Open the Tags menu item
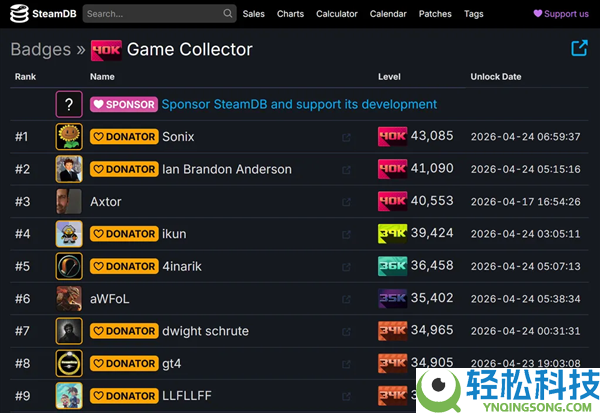This screenshot has width=600, height=413. pos(474,14)
